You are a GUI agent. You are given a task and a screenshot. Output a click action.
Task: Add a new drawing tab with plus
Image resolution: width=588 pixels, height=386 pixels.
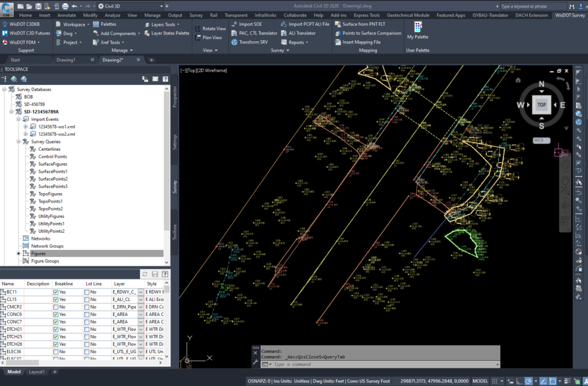152,60
